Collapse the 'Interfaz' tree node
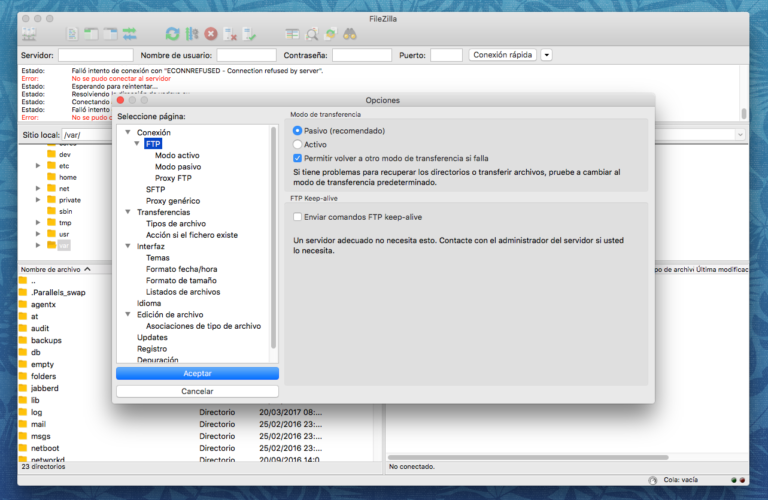 click(x=128, y=246)
